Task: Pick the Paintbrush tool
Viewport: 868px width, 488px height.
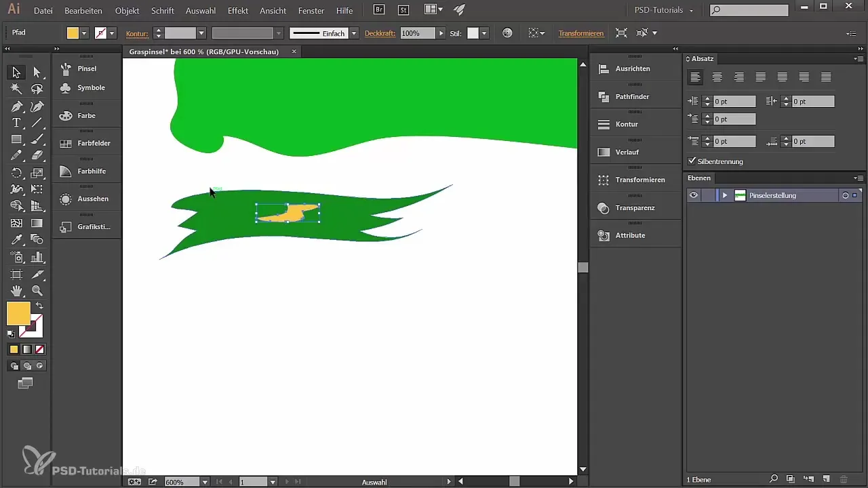Action: coord(37,139)
